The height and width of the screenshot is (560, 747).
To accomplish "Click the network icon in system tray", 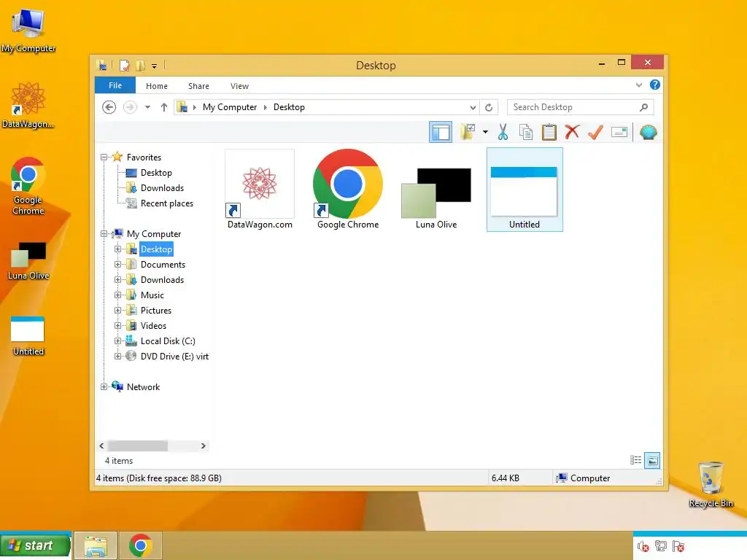I will pos(661,546).
